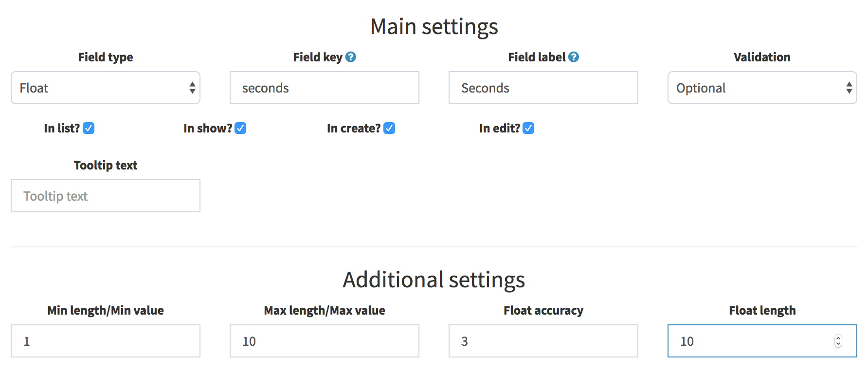Viewport: 868px width, 375px height.
Task: Click the Float accuracy input showing 3
Action: pos(543,341)
